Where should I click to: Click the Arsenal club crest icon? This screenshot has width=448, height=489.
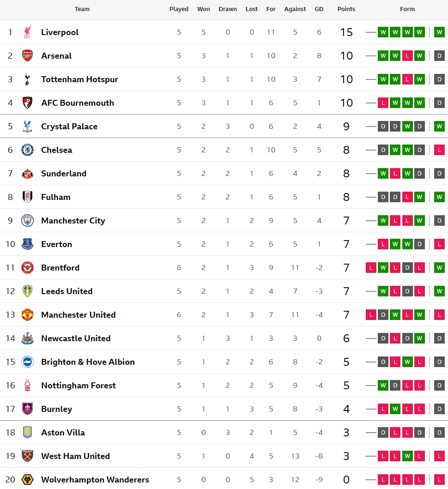[x=28, y=56]
